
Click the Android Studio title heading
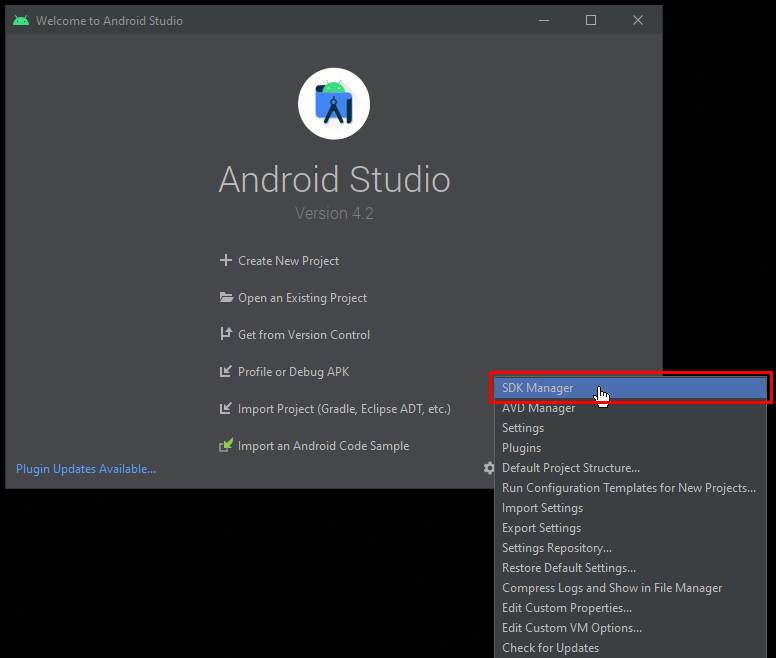pos(335,179)
